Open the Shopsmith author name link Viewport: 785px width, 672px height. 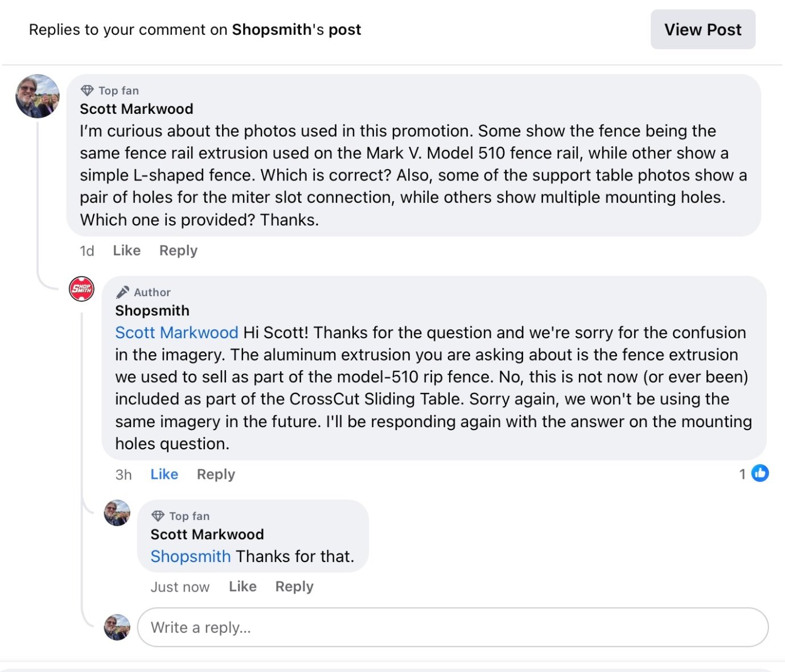click(152, 310)
